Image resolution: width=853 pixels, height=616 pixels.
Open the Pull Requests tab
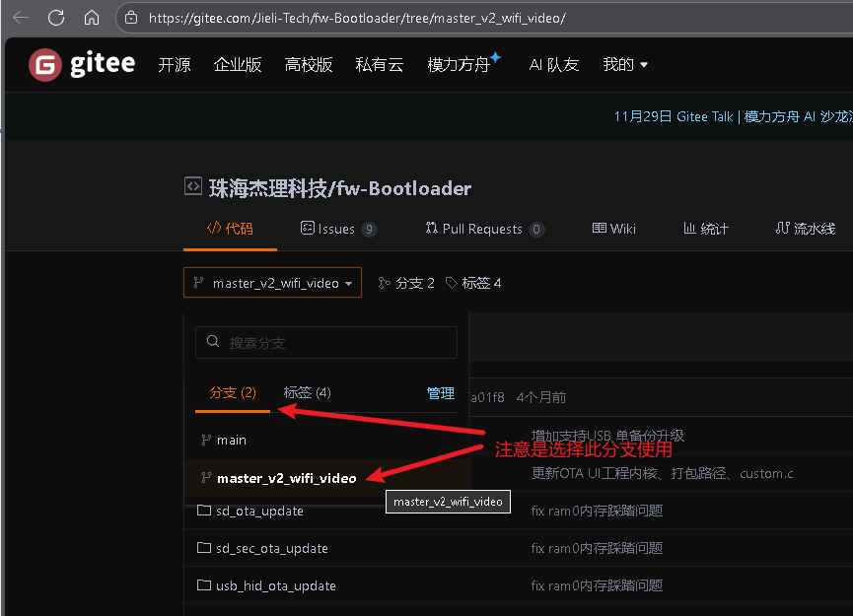[x=484, y=229]
